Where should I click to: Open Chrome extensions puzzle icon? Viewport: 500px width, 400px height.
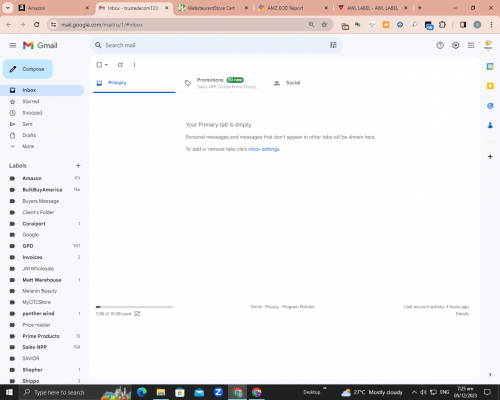(x=442, y=25)
